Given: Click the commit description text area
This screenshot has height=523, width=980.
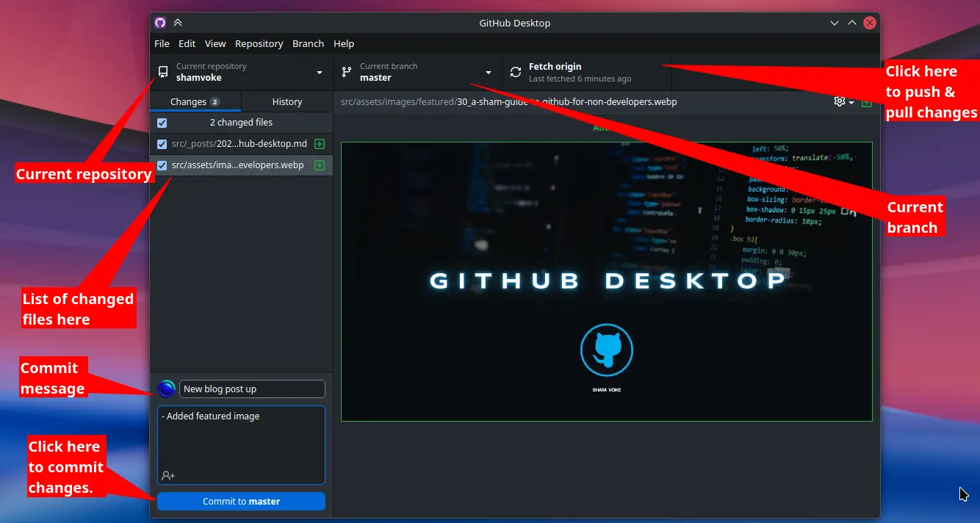Looking at the screenshot, I should pyautogui.click(x=241, y=445).
